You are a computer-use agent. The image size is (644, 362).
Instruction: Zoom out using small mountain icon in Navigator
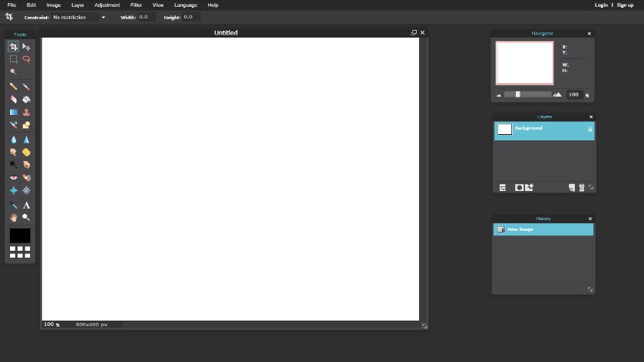[499, 95]
